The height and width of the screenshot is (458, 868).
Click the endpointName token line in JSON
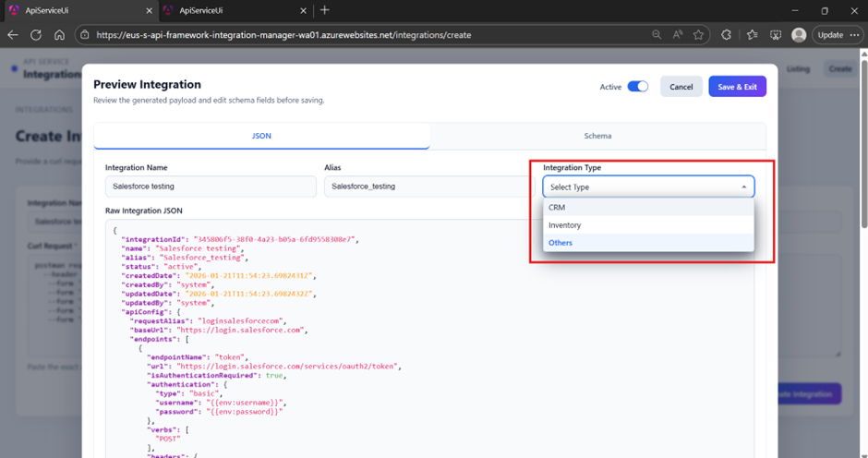pyautogui.click(x=199, y=357)
